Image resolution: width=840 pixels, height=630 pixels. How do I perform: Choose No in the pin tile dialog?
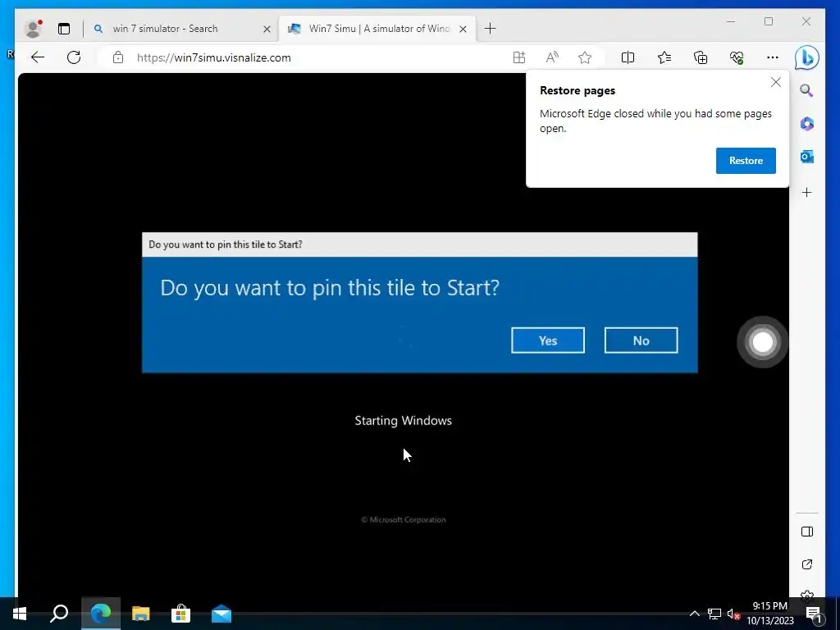tap(641, 340)
